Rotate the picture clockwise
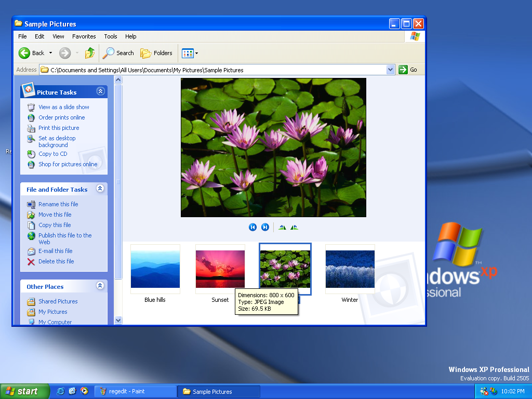Image resolution: width=532 pixels, height=399 pixels. [x=282, y=228]
